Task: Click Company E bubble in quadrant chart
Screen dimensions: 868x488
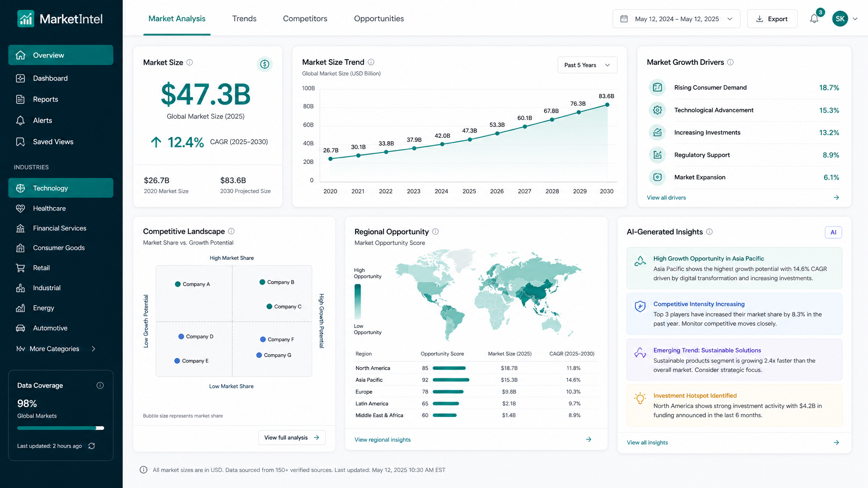Action: point(177,361)
